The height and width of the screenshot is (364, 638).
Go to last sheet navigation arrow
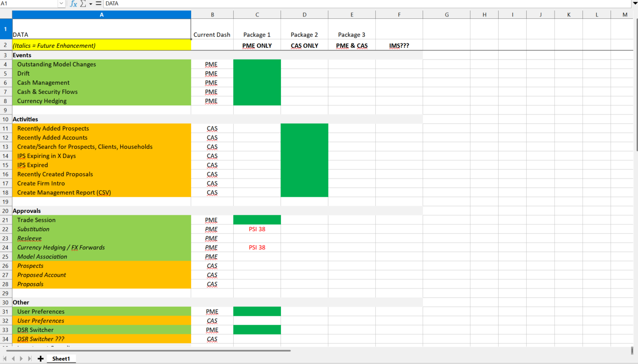[30, 359]
